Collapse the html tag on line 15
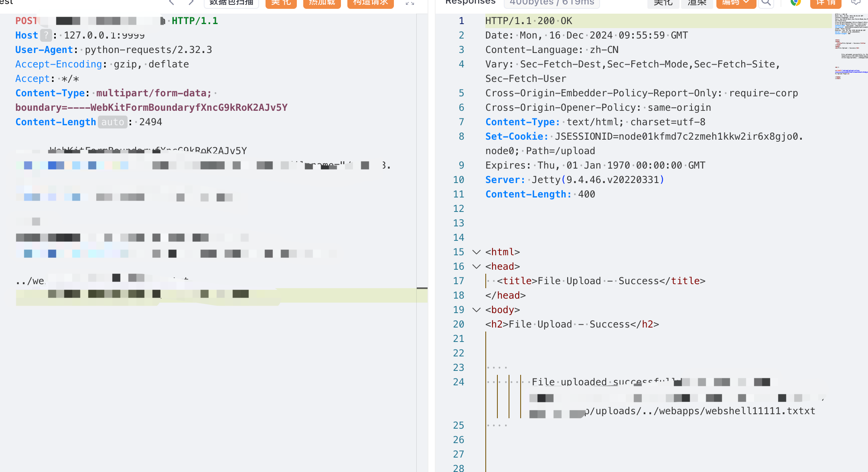This screenshot has height=472, width=868. click(x=477, y=252)
